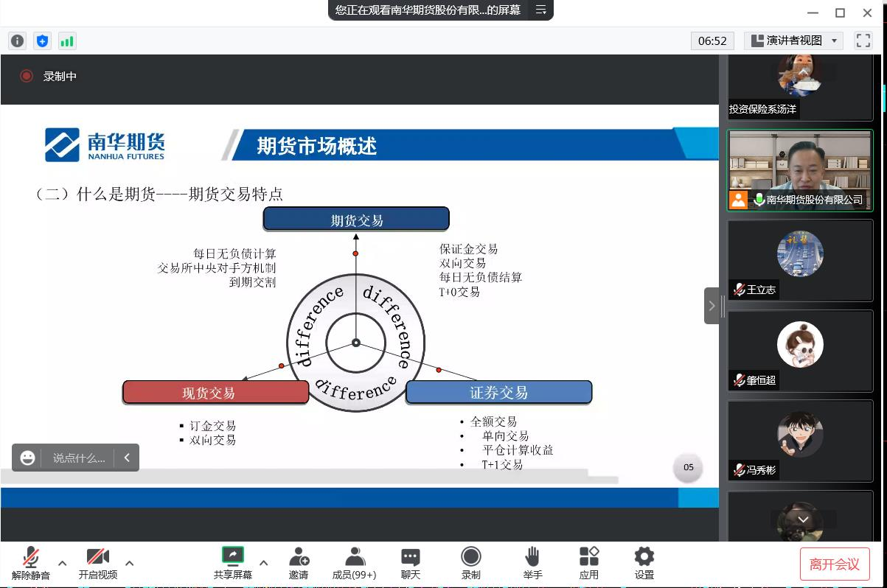This screenshot has height=588, width=887.
Task: Open the screen-share banner menu icon
Action: [540, 10]
